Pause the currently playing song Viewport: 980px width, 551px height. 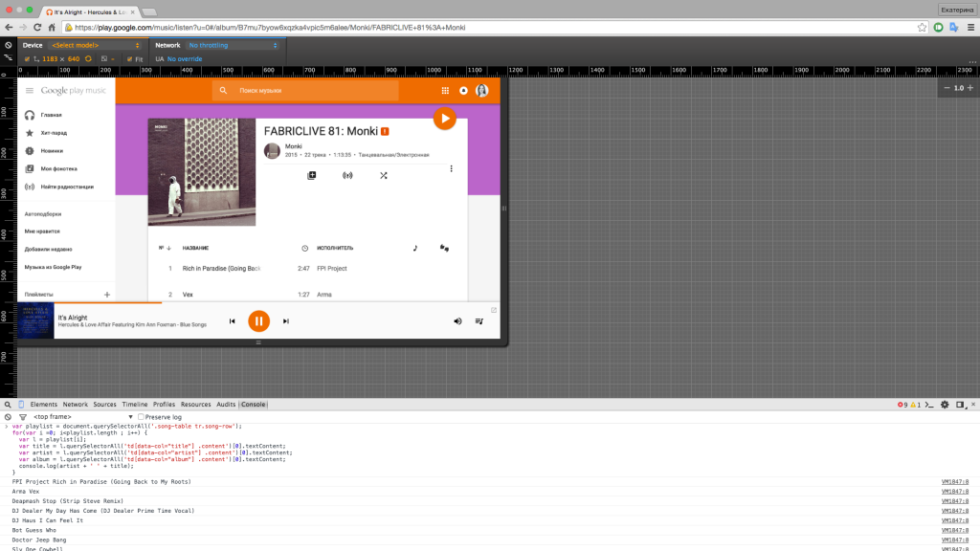[x=258, y=321]
